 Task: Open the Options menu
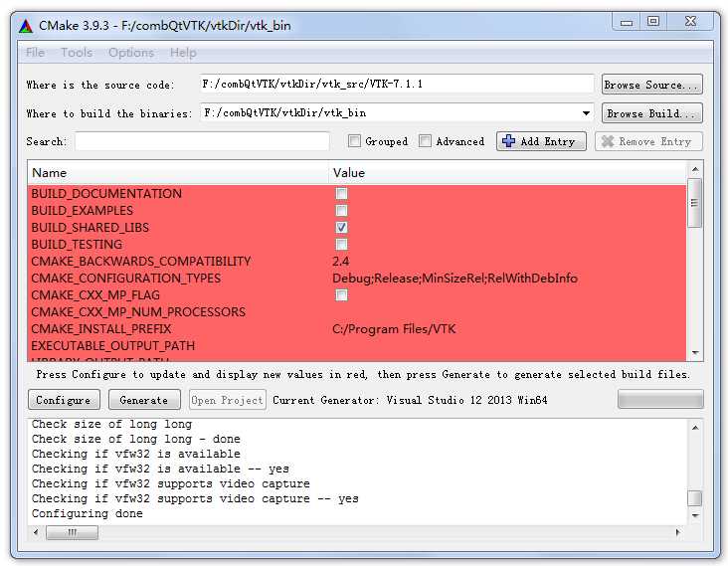(x=131, y=53)
